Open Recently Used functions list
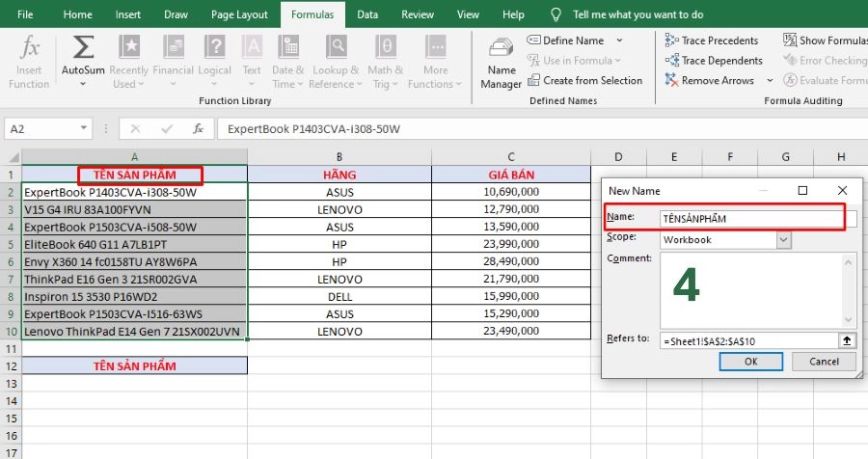Screen dimensions: 868x459 tap(128, 62)
